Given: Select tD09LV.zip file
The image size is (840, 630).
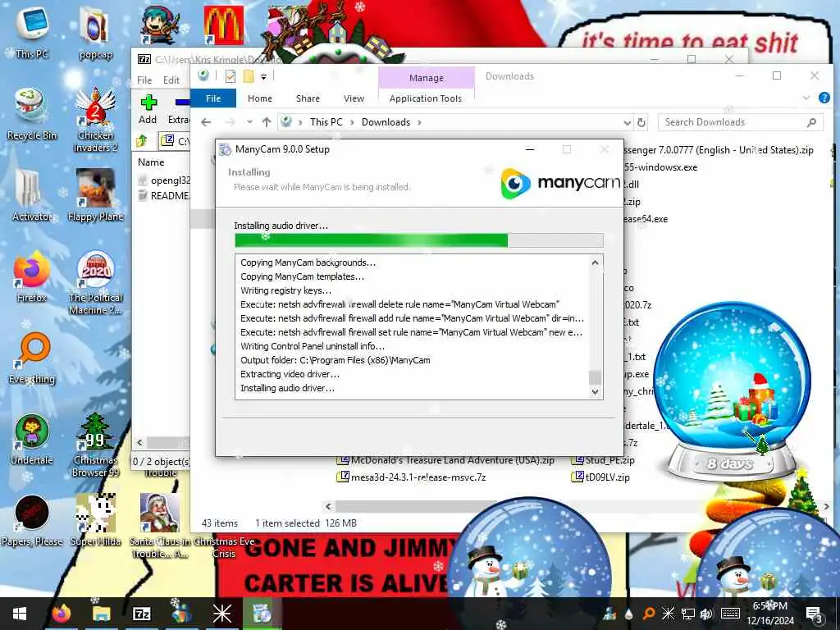Looking at the screenshot, I should coord(601,477).
